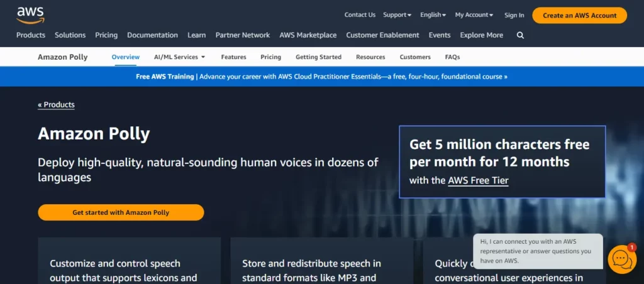Open the Documentation menu

click(152, 35)
